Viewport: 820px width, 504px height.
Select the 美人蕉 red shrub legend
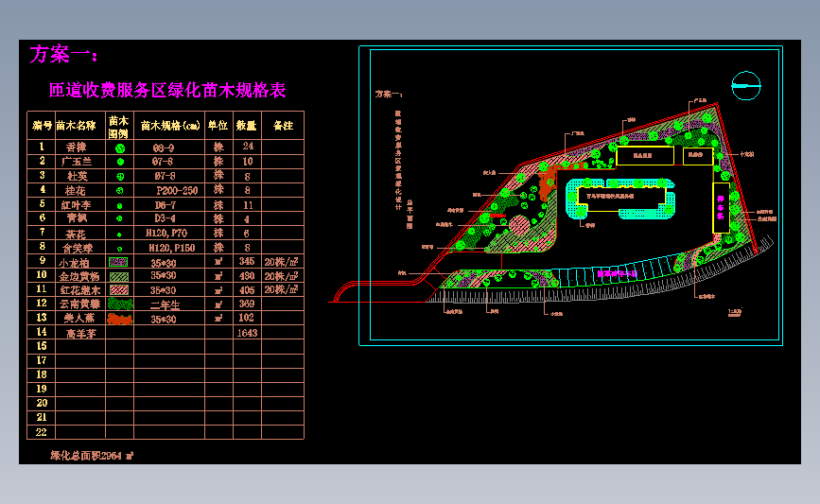coord(120,319)
